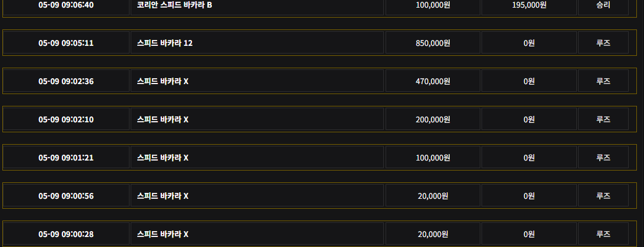Click 루즈 result in the 09:02:10 row
Viewport: 644px width, 247px height.
[x=603, y=119]
